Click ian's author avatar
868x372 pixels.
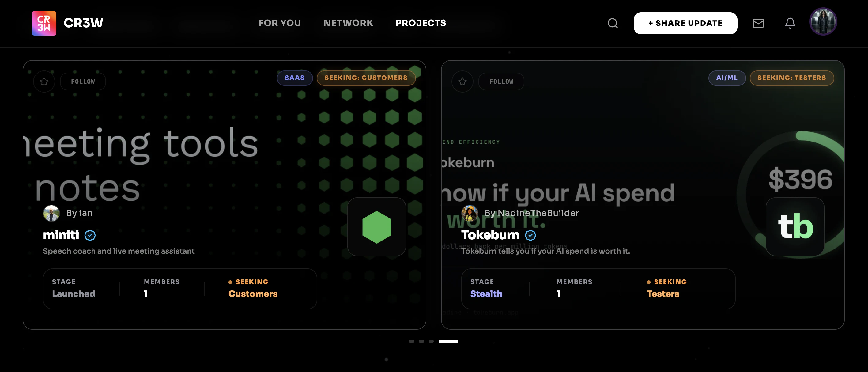pyautogui.click(x=51, y=213)
